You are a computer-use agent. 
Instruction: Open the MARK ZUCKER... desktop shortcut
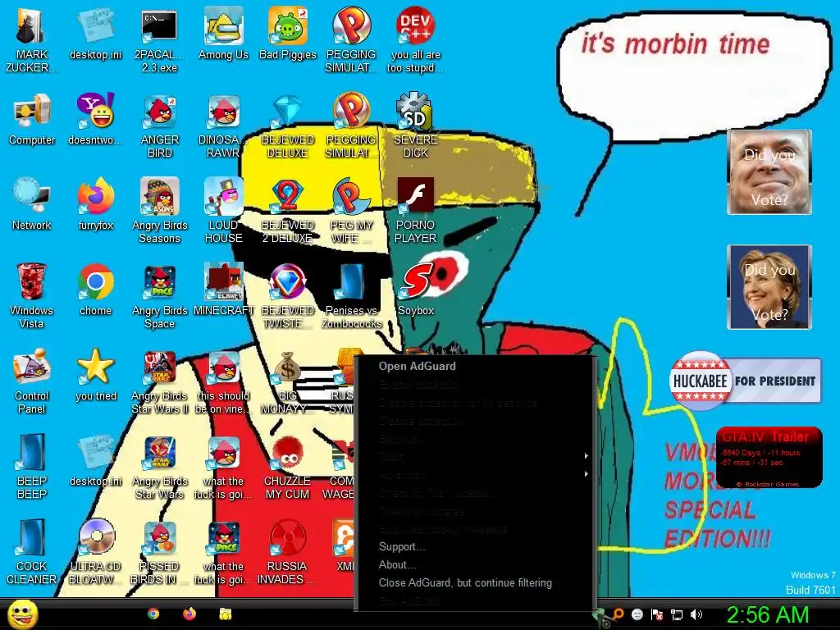click(32, 40)
